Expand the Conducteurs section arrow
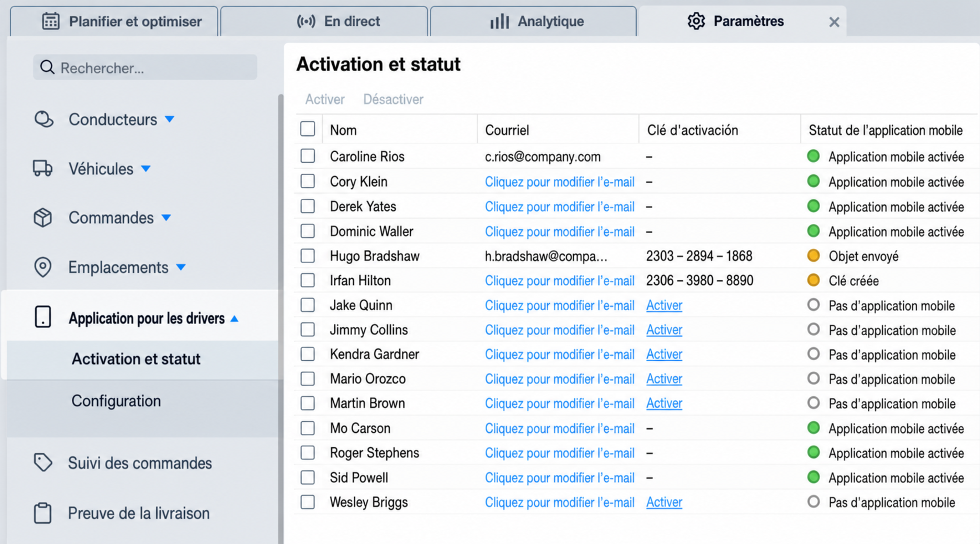The width and height of the screenshot is (980, 544). (x=169, y=120)
